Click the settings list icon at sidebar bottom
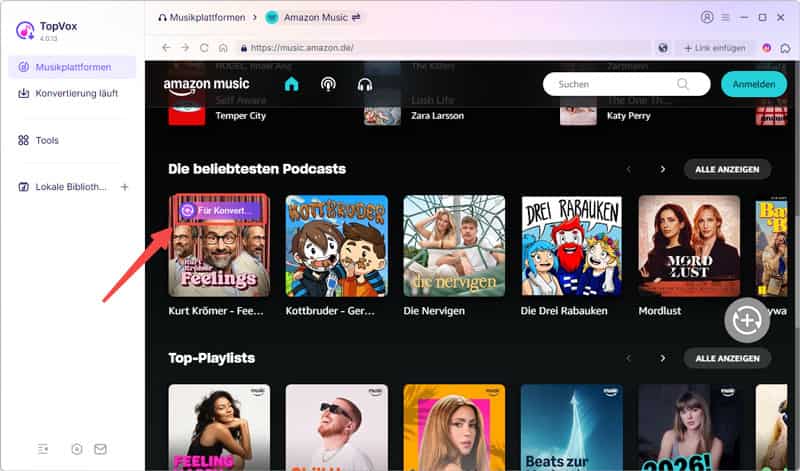 tap(43, 449)
